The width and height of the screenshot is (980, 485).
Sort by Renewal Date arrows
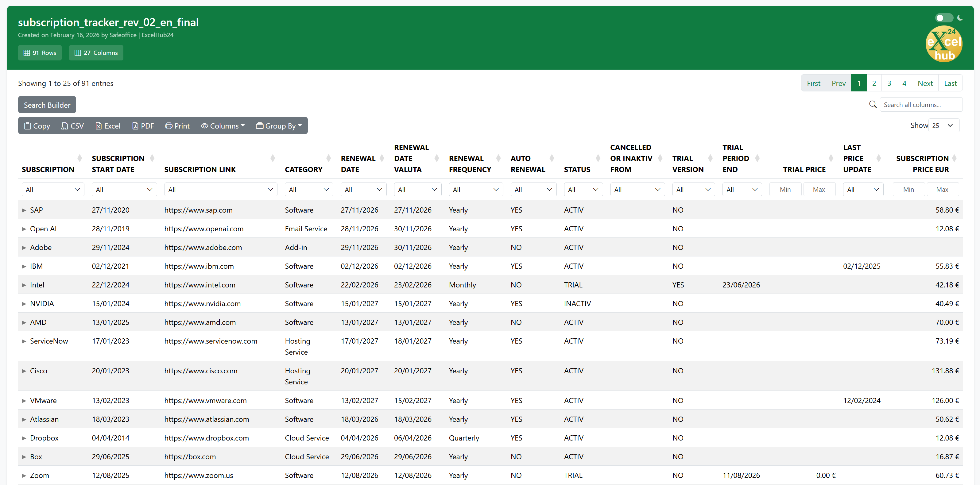tap(382, 158)
